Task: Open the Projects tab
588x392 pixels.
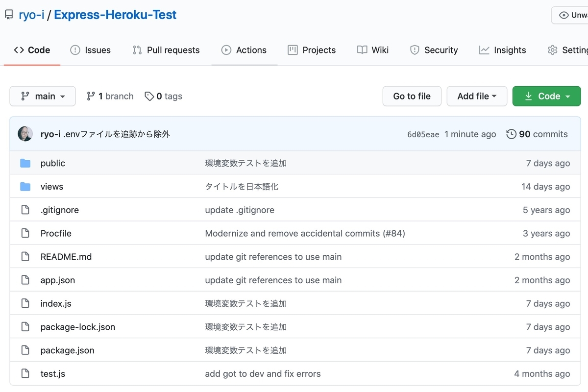Action: tap(312, 50)
